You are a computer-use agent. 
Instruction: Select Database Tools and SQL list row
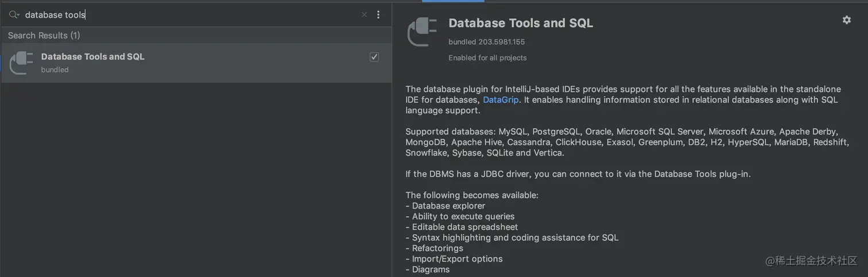[x=196, y=63]
